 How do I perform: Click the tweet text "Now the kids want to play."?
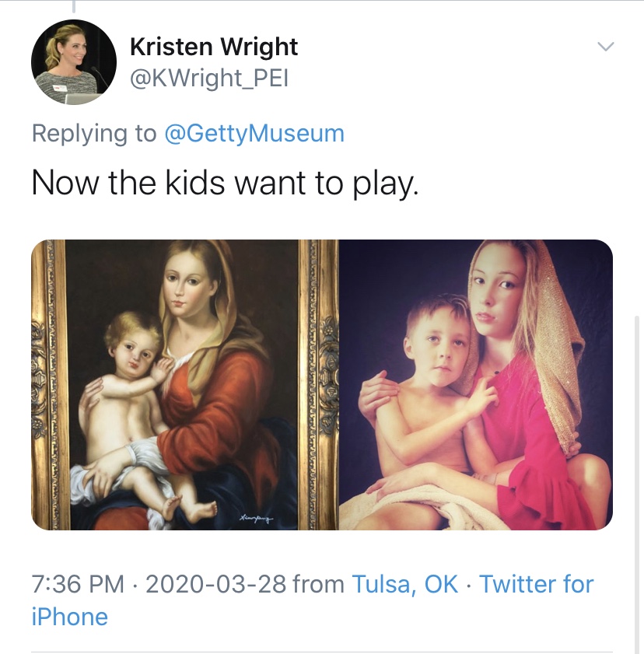tap(226, 182)
